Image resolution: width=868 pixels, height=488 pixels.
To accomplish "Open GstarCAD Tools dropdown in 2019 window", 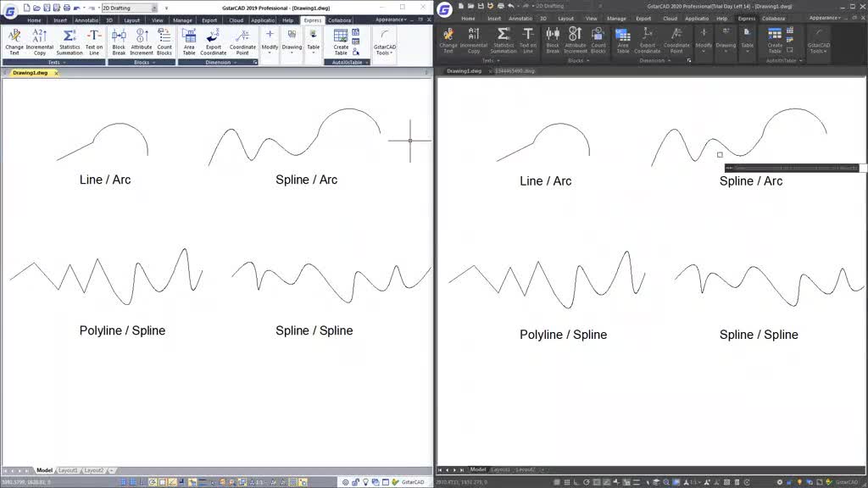I will [x=385, y=42].
